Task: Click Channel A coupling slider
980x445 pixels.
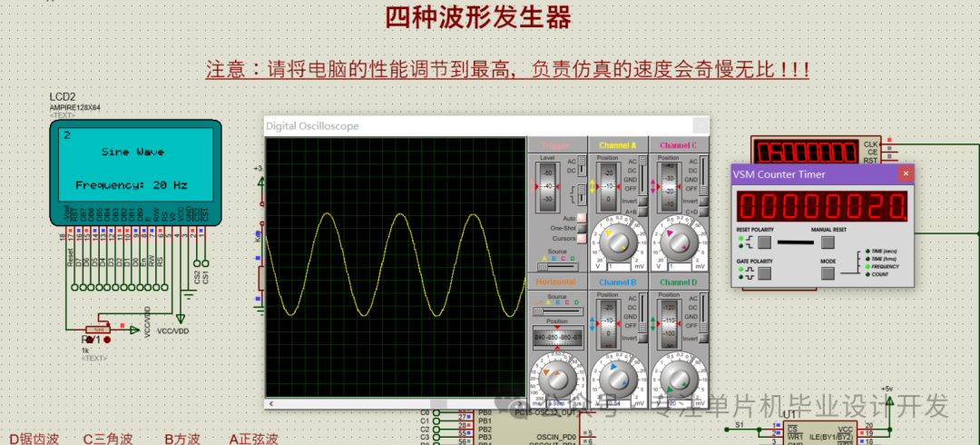Action: click(x=642, y=174)
